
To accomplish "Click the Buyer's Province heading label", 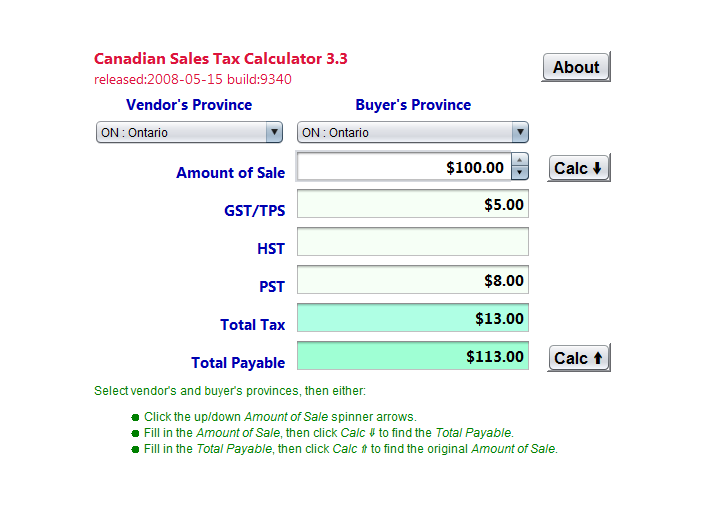I will (x=413, y=105).
